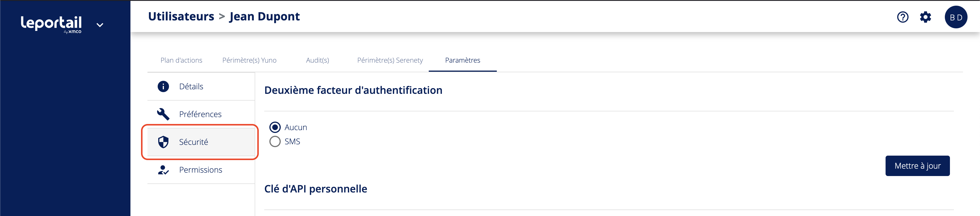980x216 pixels.
Task: Follow the Utilisateurs breadcrumb link
Action: 181,16
